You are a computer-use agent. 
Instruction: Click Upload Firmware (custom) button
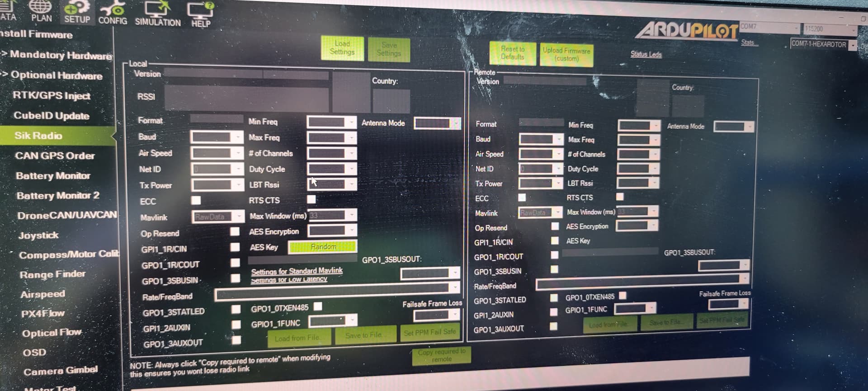point(566,55)
